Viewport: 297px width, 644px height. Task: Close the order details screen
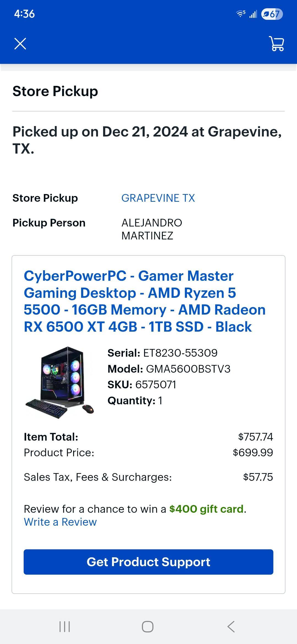pos(20,43)
